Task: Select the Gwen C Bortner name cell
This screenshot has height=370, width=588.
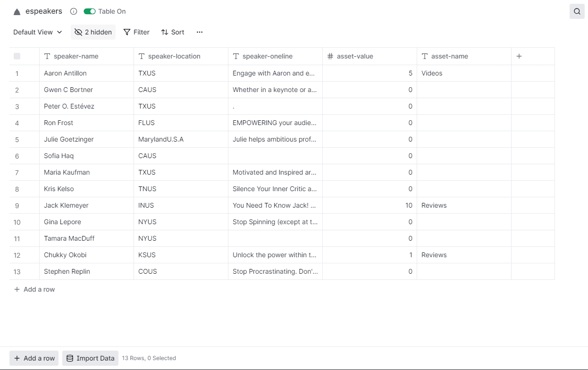Action: 87,90
